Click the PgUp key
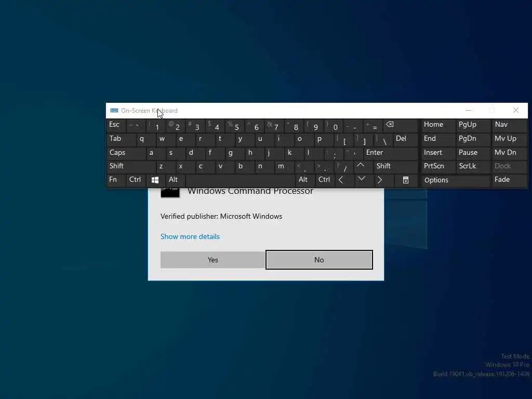The width and height of the screenshot is (532, 399). [x=473, y=126]
